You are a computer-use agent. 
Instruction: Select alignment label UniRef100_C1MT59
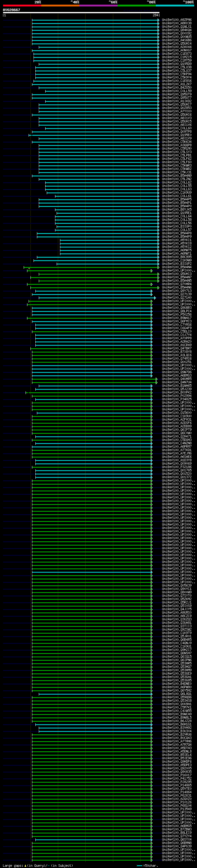pyautogui.click(x=177, y=60)
